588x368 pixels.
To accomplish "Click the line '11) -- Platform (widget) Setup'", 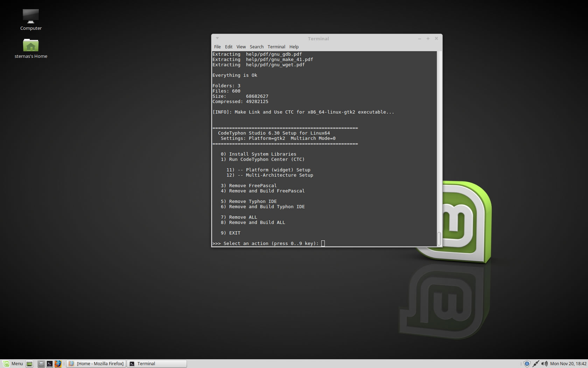I will [268, 170].
